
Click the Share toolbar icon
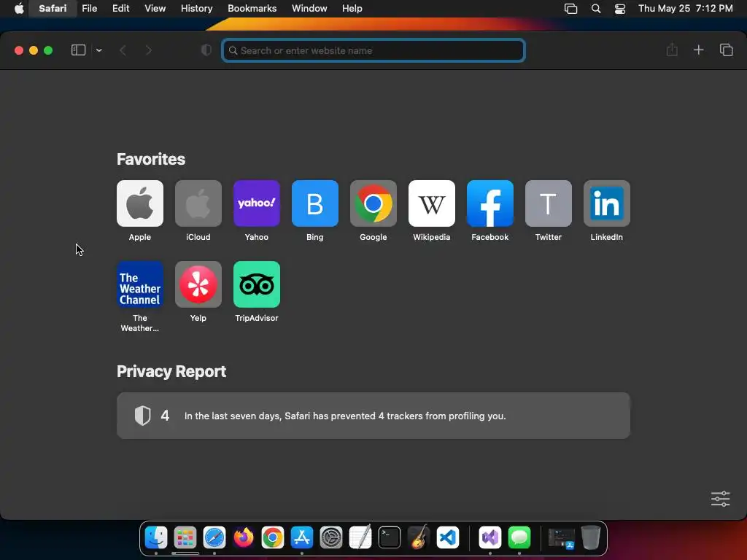pos(672,50)
